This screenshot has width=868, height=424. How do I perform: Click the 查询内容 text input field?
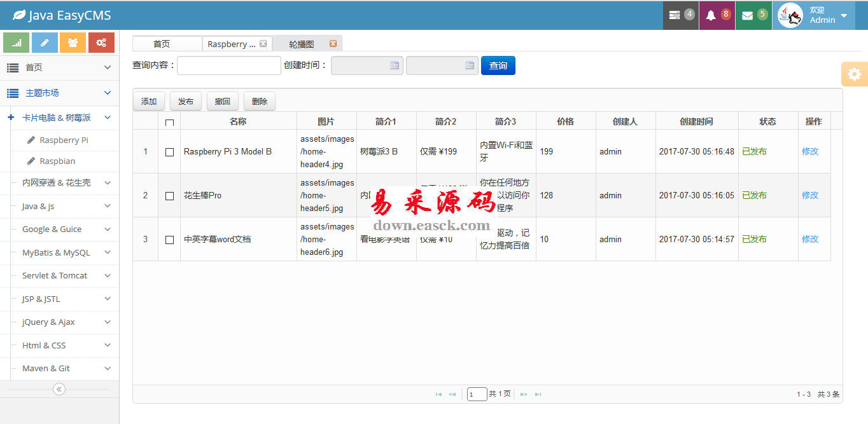pos(228,65)
